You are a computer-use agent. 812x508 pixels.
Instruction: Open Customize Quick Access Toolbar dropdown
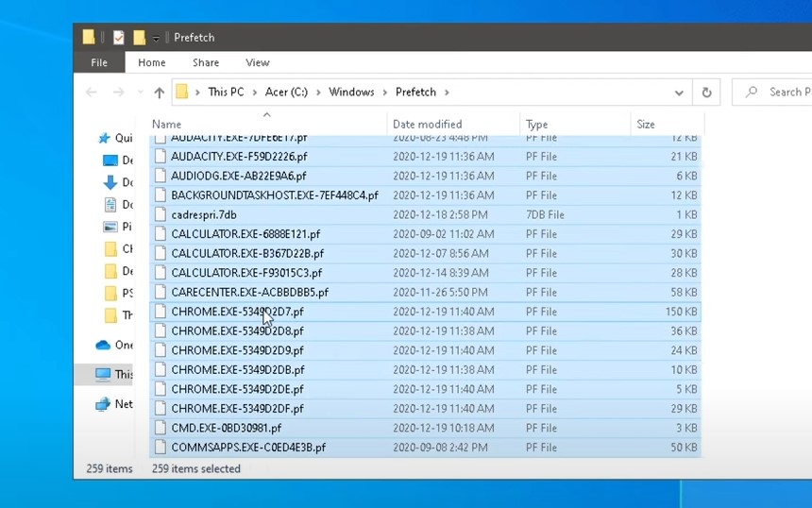click(x=157, y=38)
